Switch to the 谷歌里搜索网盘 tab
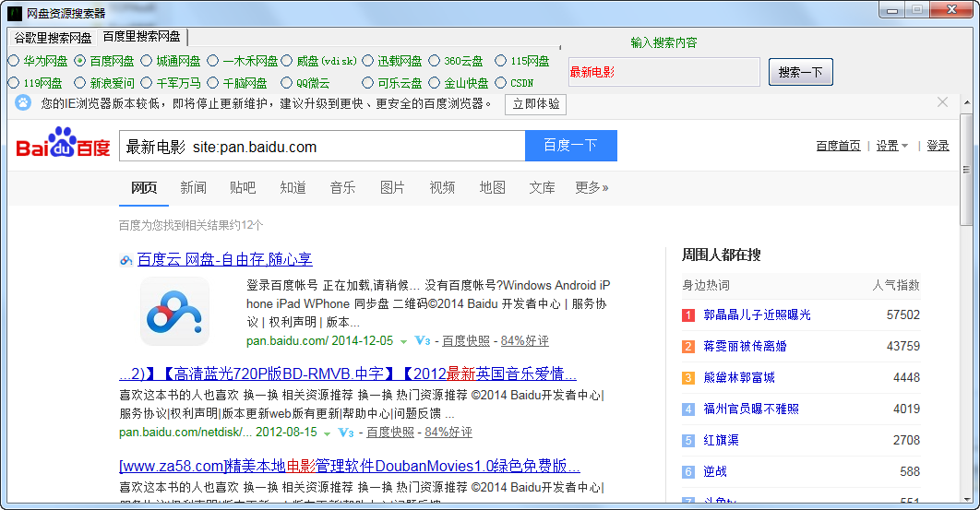 coord(54,38)
